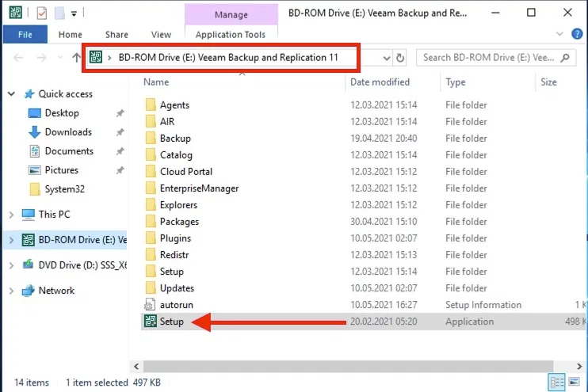This screenshot has height=392, width=588.
Task: Select Network in navigation pane
Action: pos(56,291)
